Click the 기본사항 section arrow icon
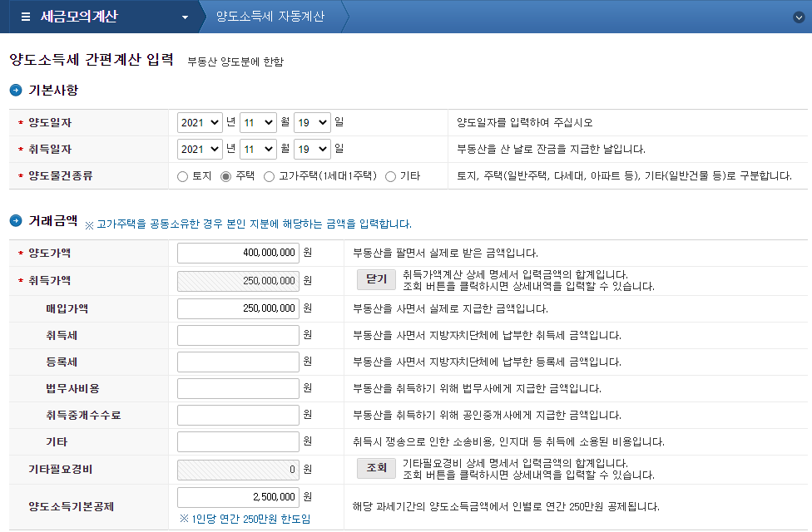812x532 pixels. point(16,90)
